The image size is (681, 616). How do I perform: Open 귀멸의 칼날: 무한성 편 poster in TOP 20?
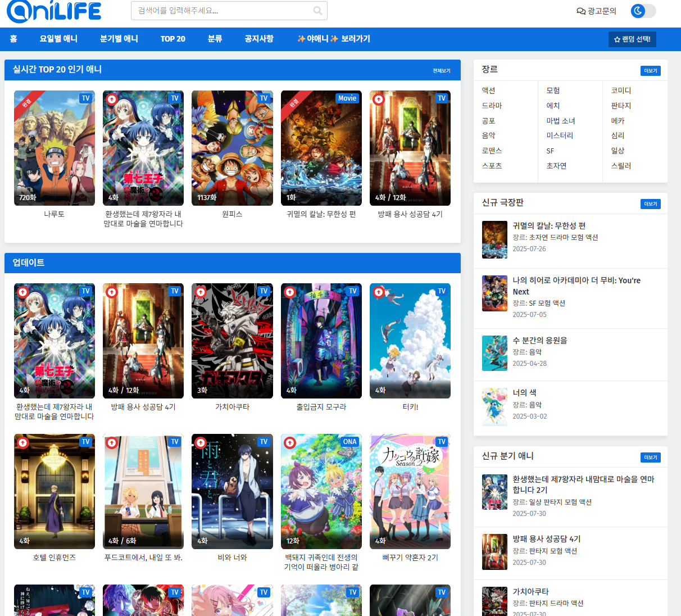321,148
